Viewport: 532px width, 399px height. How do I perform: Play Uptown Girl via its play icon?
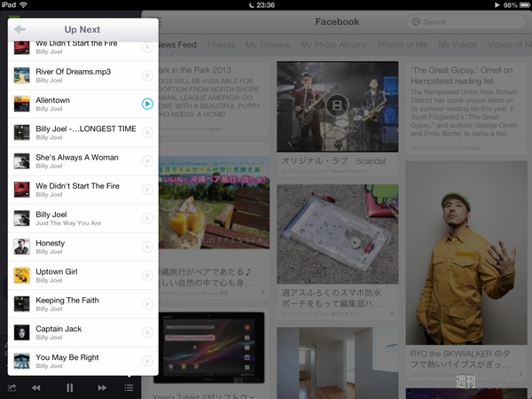click(x=147, y=275)
